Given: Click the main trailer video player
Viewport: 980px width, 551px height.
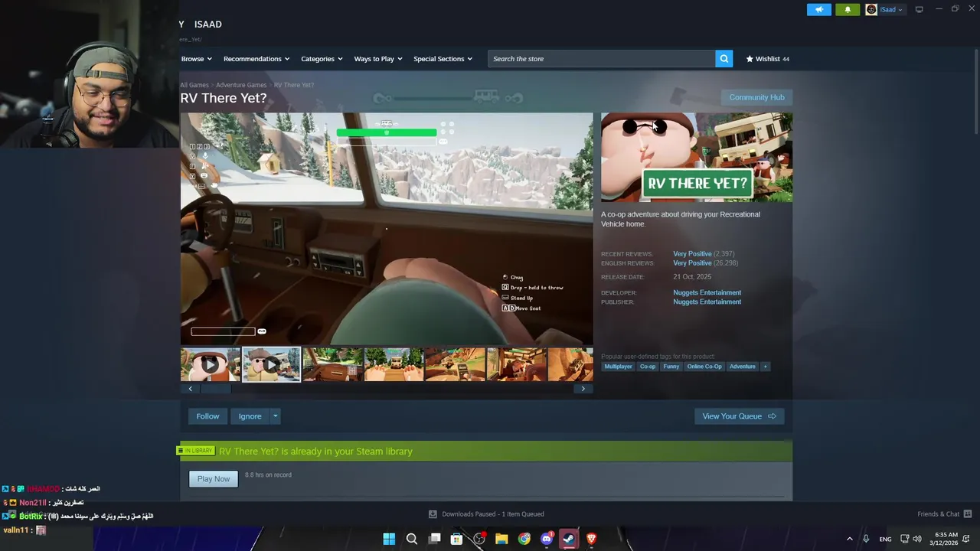Looking at the screenshot, I should [x=387, y=229].
